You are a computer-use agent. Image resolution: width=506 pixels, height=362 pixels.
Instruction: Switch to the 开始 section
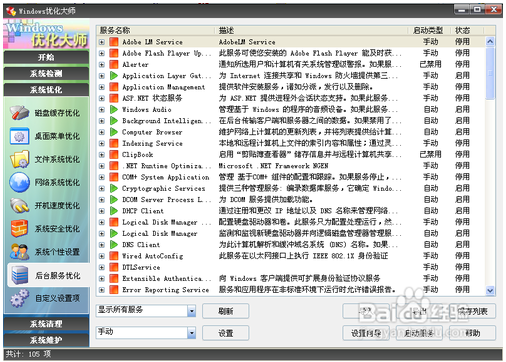click(46, 57)
